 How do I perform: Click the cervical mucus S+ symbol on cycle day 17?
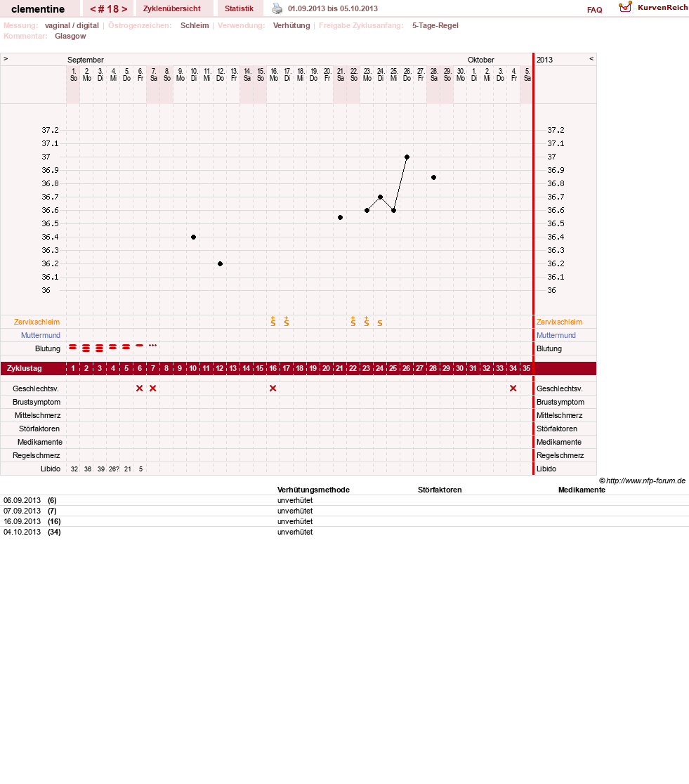[x=287, y=322]
